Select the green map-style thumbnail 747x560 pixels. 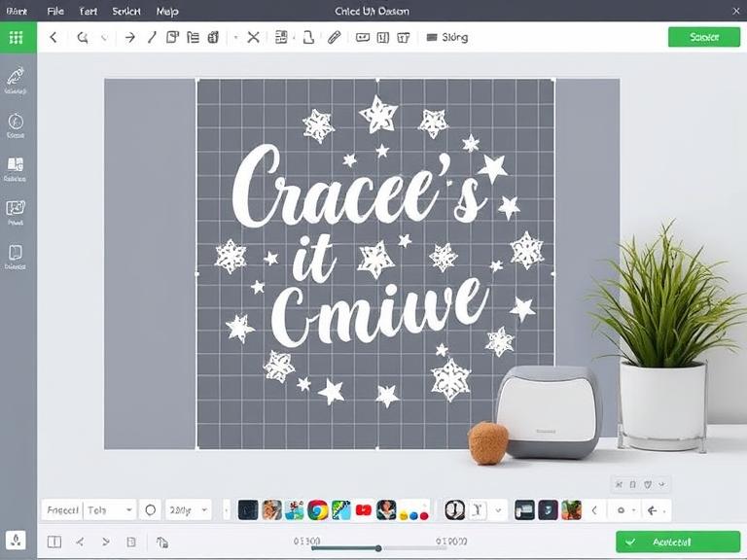click(x=340, y=510)
